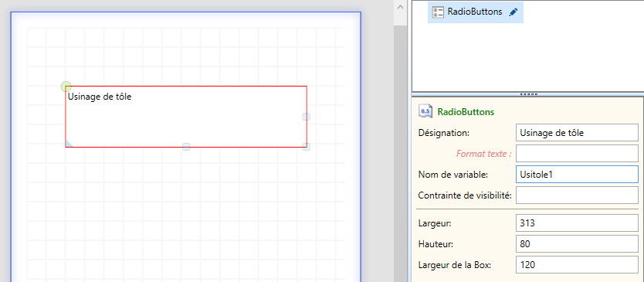Click the Format texte input field
Image resolution: width=644 pixels, height=282 pixels.
(x=577, y=153)
